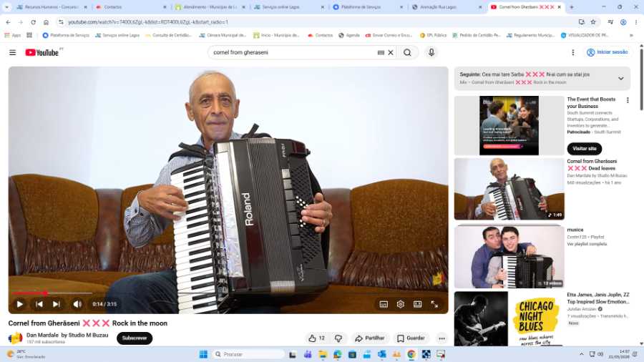Switch to theater mode in the player
The image size is (644, 362).
point(417,304)
